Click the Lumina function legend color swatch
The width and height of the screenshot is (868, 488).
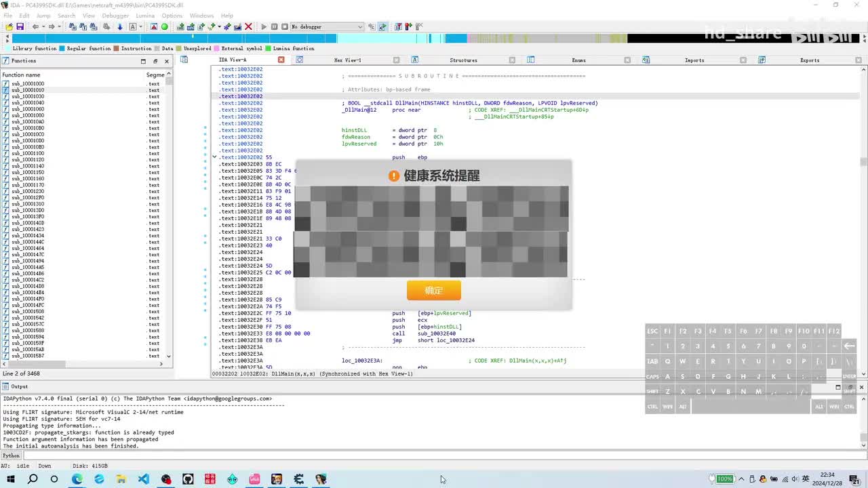[x=268, y=49]
